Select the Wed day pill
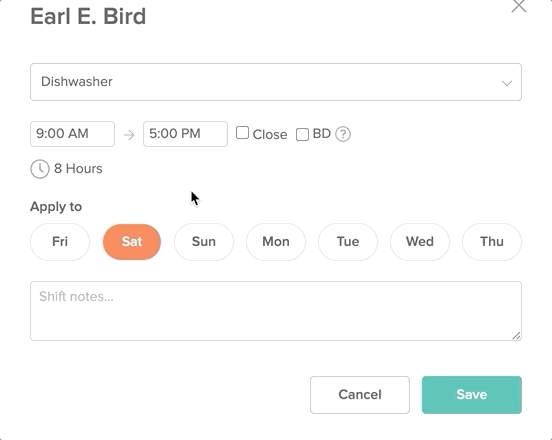This screenshot has width=552, height=440. (x=420, y=242)
